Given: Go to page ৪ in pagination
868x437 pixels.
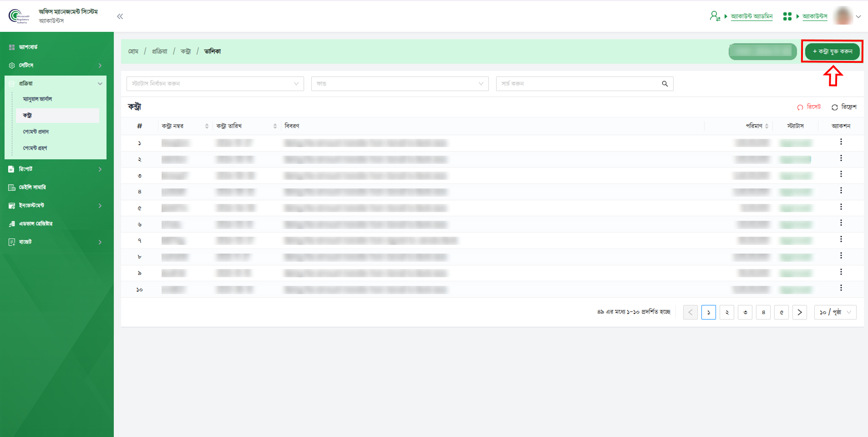Looking at the screenshot, I should [763, 312].
